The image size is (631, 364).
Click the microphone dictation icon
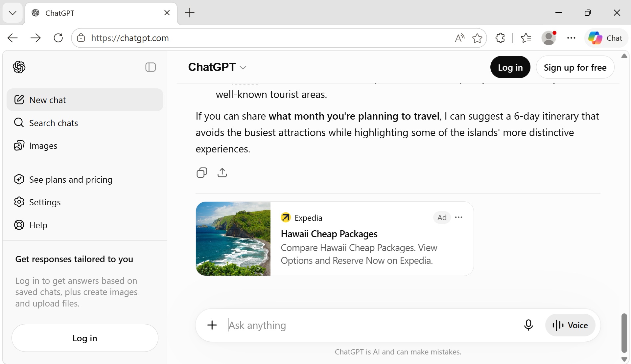[528, 325]
